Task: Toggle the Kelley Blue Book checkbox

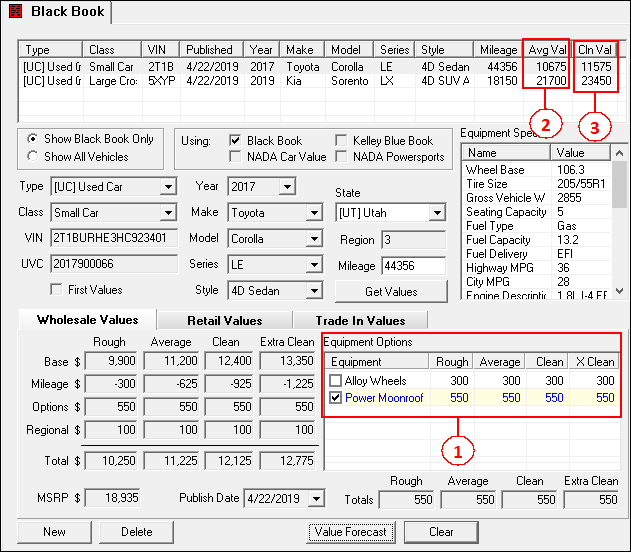Action: click(342, 141)
